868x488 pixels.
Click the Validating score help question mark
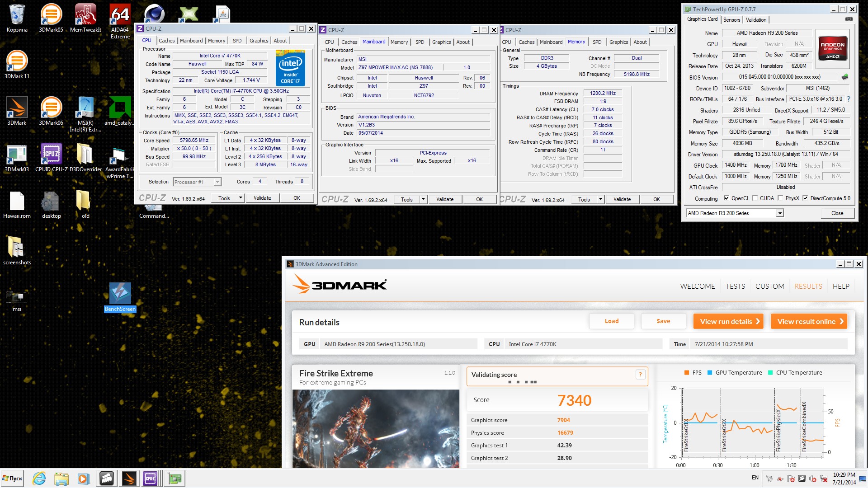coord(640,374)
